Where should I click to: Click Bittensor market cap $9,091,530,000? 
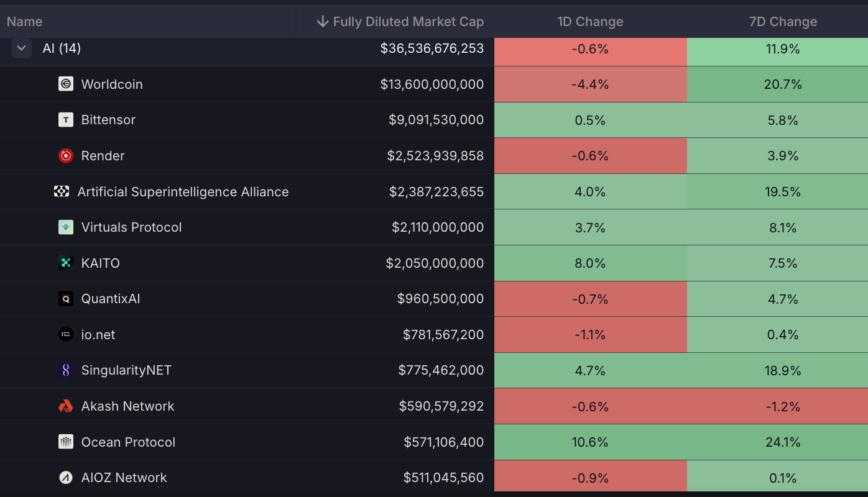(x=436, y=120)
